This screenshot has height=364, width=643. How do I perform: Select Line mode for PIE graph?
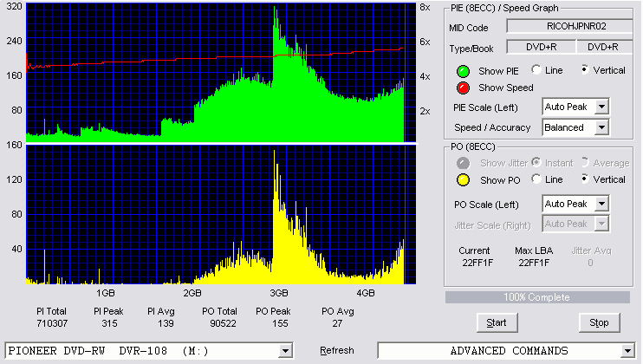point(536,69)
